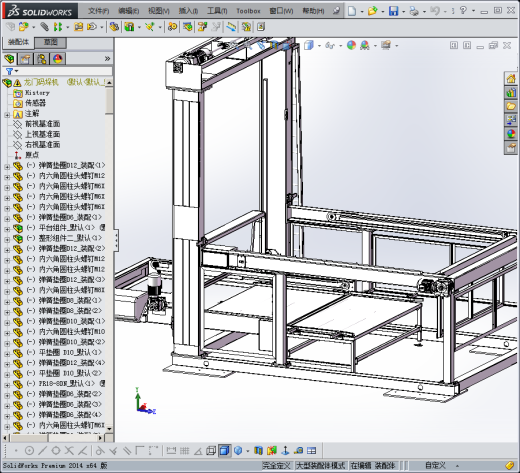Viewport: 520px width, 473px height.
Task: Switch to the 草图 tab
Action: [51, 42]
